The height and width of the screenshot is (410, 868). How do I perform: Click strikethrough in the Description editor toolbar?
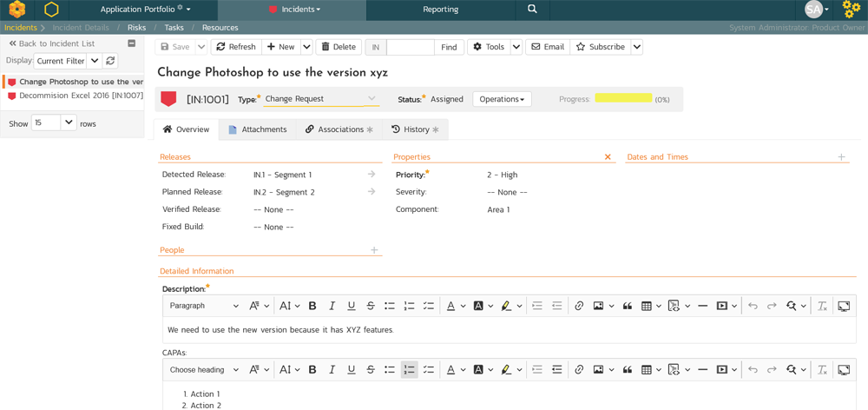[x=371, y=306]
